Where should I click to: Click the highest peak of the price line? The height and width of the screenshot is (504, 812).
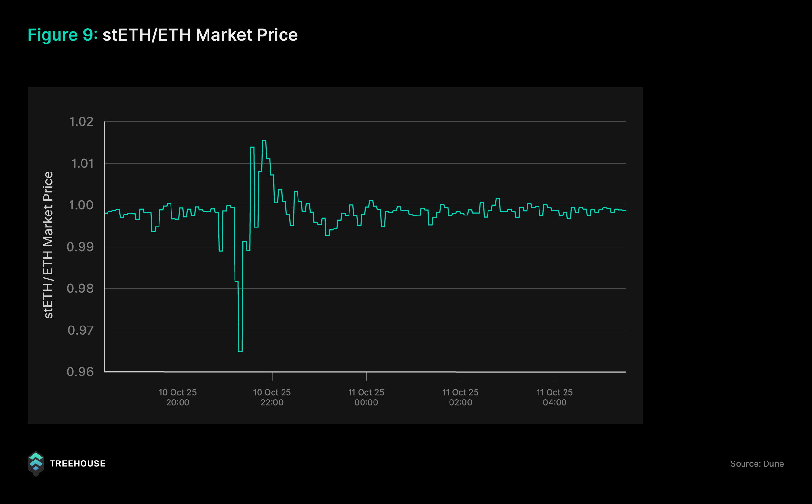coord(264,141)
